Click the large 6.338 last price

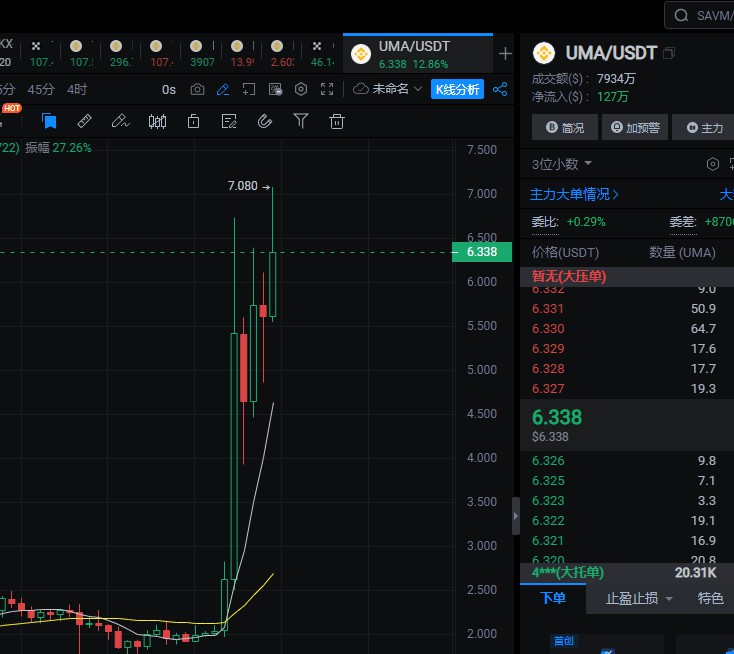[x=557, y=417]
